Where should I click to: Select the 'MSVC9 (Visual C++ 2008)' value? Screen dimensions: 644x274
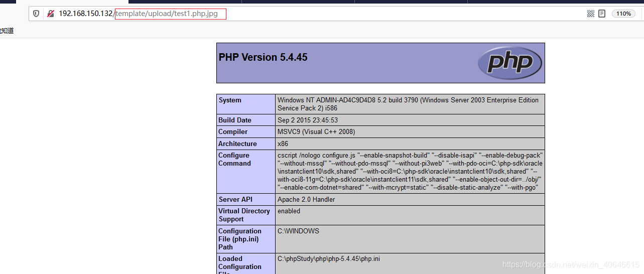(316, 132)
